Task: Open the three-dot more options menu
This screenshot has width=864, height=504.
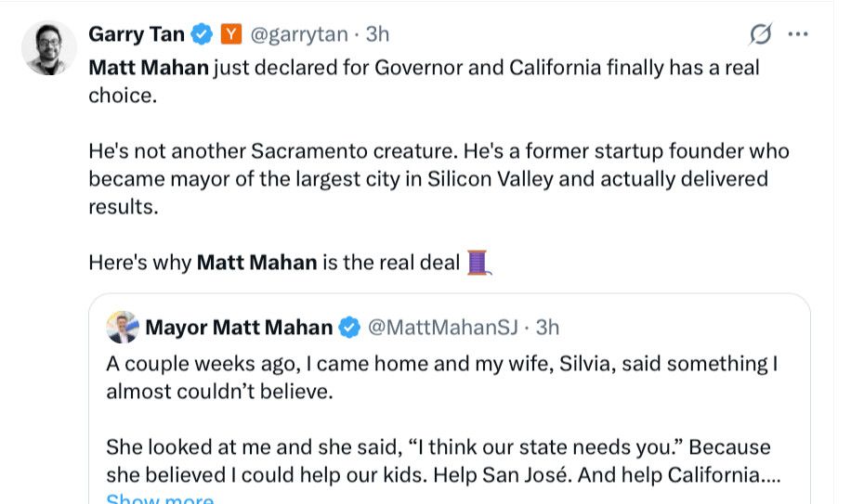Action: pyautogui.click(x=797, y=34)
